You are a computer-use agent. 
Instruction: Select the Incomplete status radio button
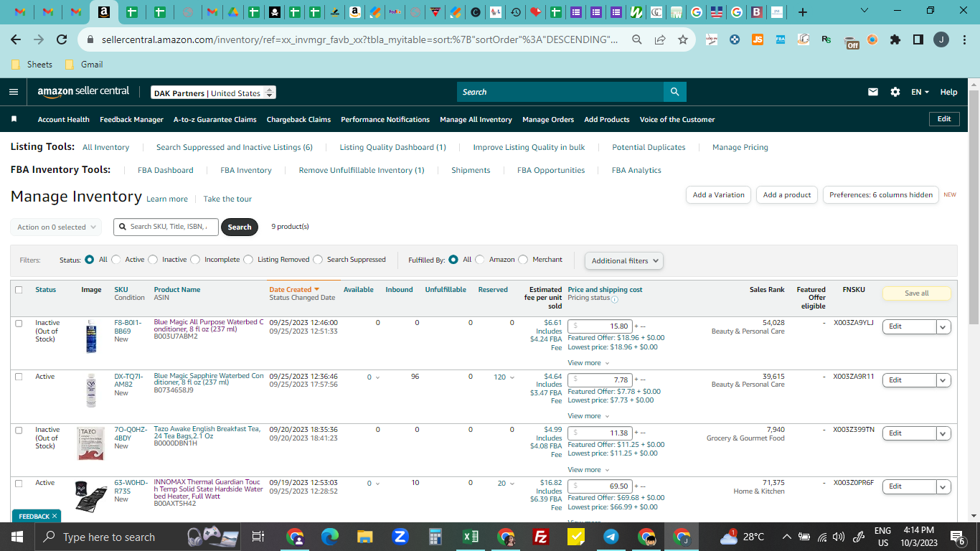195,260
